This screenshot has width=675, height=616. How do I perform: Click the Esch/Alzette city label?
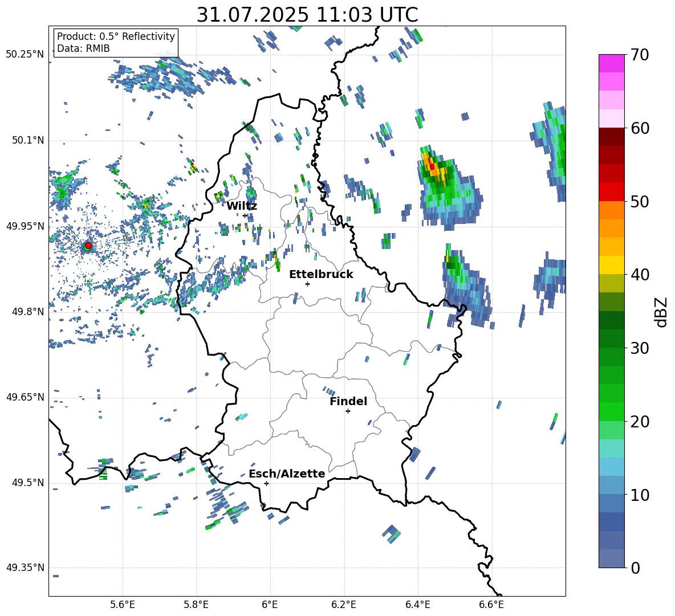pos(287,474)
